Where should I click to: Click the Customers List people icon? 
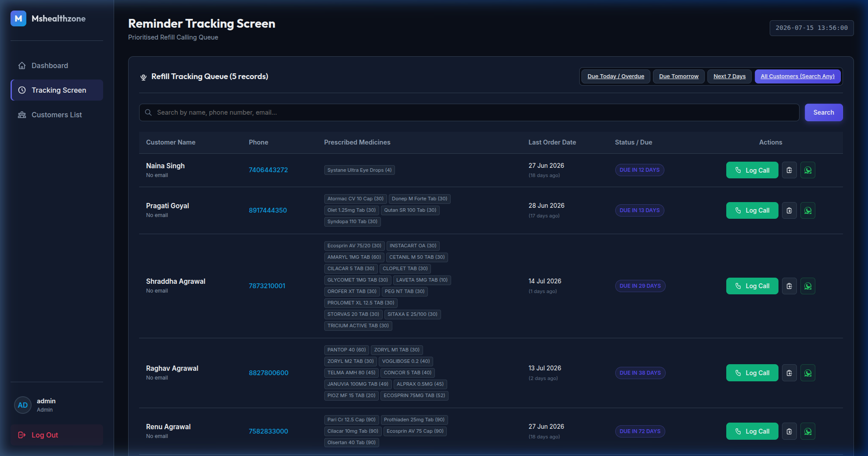click(22, 115)
